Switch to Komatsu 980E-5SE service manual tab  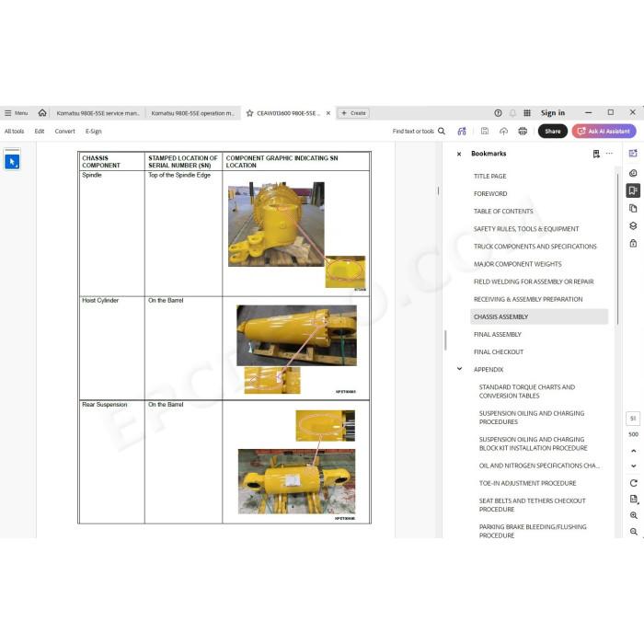[98, 113]
